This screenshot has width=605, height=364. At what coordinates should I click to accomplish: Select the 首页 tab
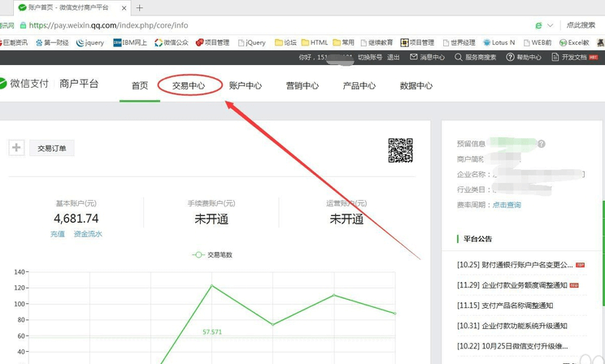pyautogui.click(x=140, y=85)
